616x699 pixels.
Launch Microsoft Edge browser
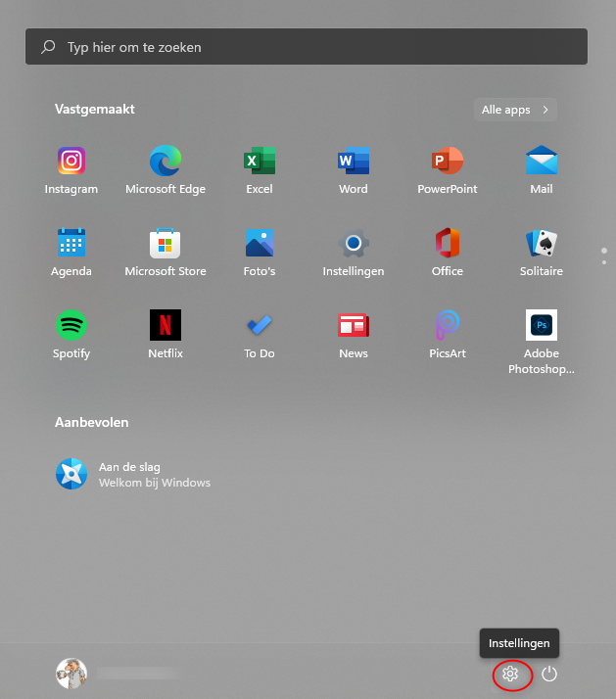166,169
